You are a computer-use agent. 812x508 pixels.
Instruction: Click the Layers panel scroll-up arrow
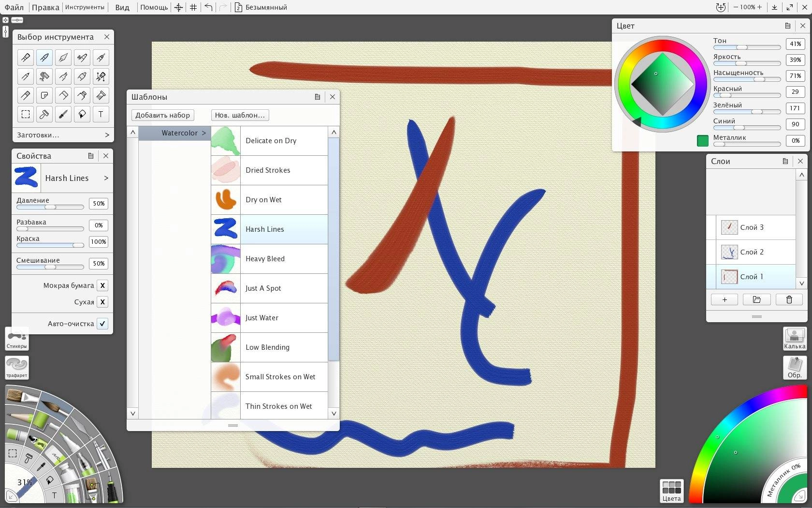click(x=801, y=175)
